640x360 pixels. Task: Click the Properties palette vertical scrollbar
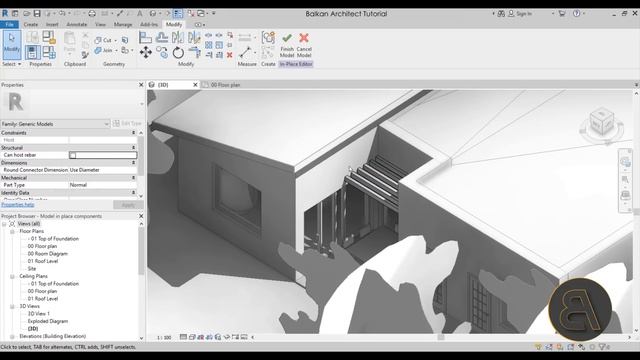coord(141,155)
